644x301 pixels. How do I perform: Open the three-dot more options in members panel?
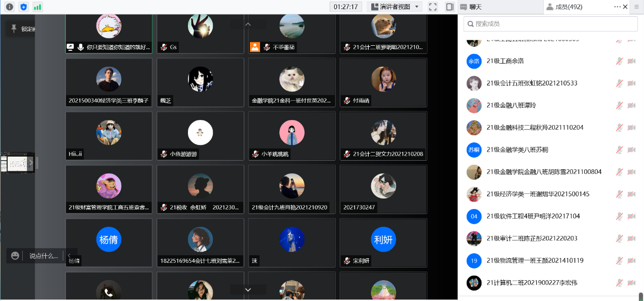[617, 7]
